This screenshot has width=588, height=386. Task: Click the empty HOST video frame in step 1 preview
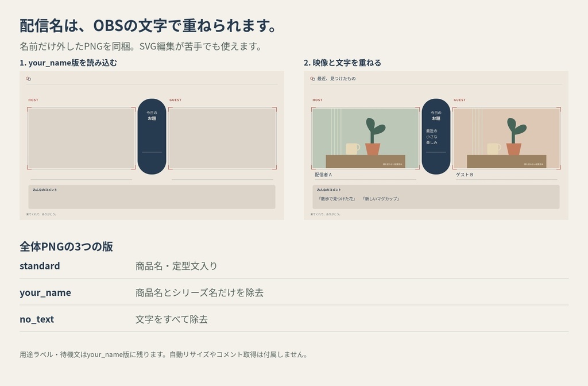tap(82, 138)
